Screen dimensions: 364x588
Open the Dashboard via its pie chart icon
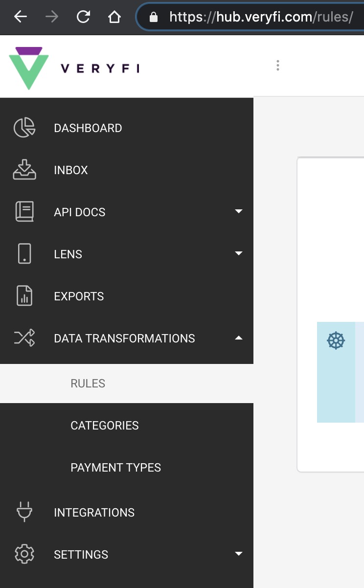pyautogui.click(x=24, y=127)
